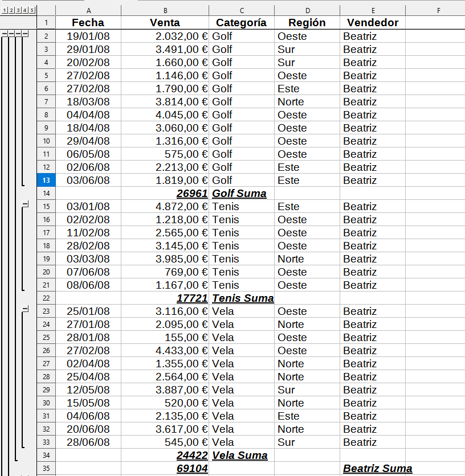This screenshot has width=465, height=476.
Task: Collapse the Vela rows group
Action: [x=25, y=309]
